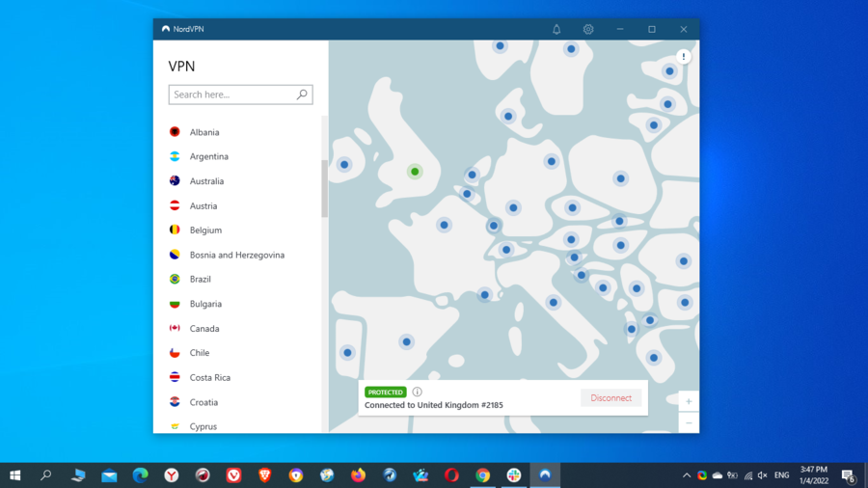Show hidden system tray icons
The width and height of the screenshot is (868, 488).
[687, 475]
